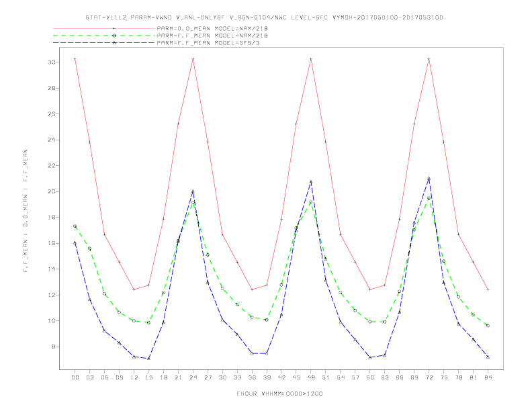Click x-axis forecast hour label 51
Image resolution: width=532 pixels, height=411 pixels.
pyautogui.click(x=326, y=377)
